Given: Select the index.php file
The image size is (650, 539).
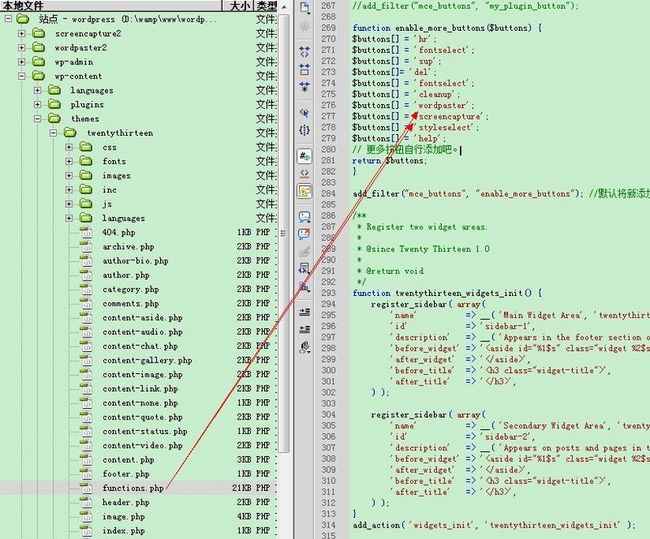Looking at the screenshot, I should (124, 531).
